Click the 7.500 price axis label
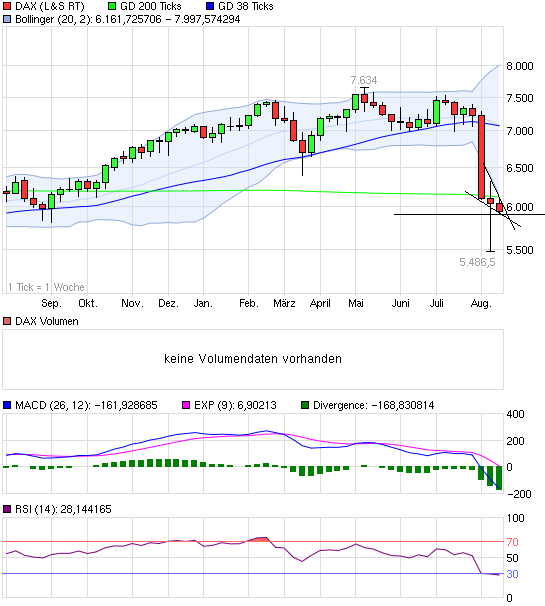Screen dimensions: 545x606 coord(520,98)
